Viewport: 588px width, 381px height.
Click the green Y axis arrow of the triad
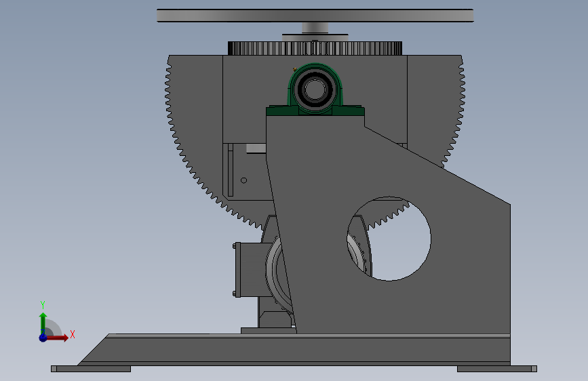coord(43,323)
